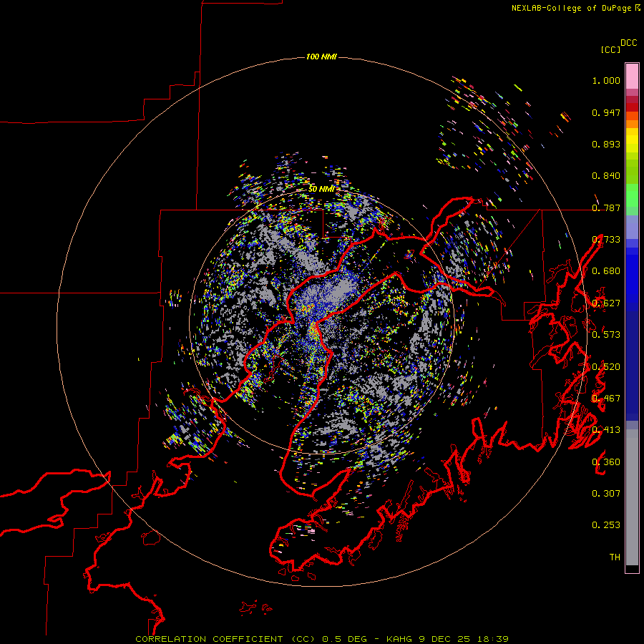The image size is (644, 644).
Task: Click the 0.413 scale value
Action: click(x=606, y=430)
